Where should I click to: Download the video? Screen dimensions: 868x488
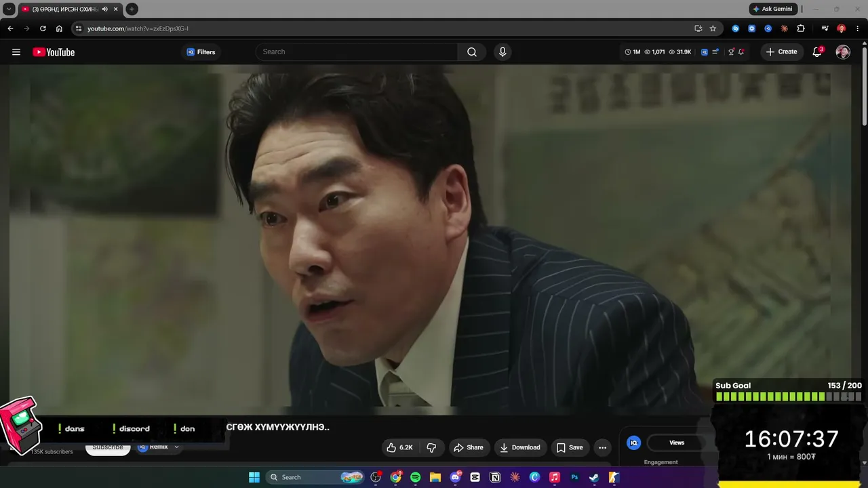click(x=520, y=447)
